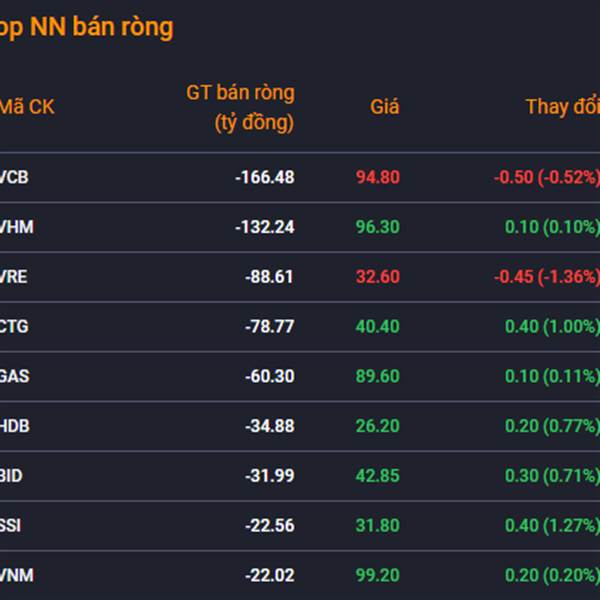
Task: Select net sell value -88.61
Action: pos(270,277)
